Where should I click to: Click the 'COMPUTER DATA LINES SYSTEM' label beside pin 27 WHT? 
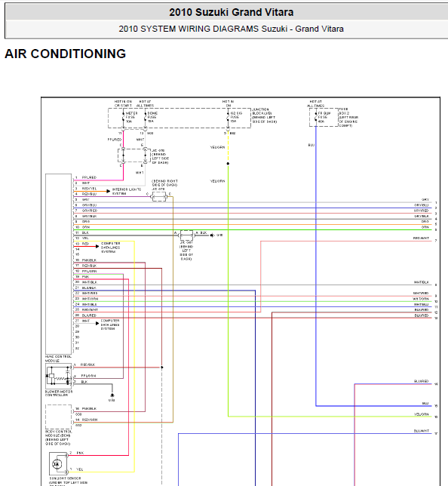pos(109,325)
